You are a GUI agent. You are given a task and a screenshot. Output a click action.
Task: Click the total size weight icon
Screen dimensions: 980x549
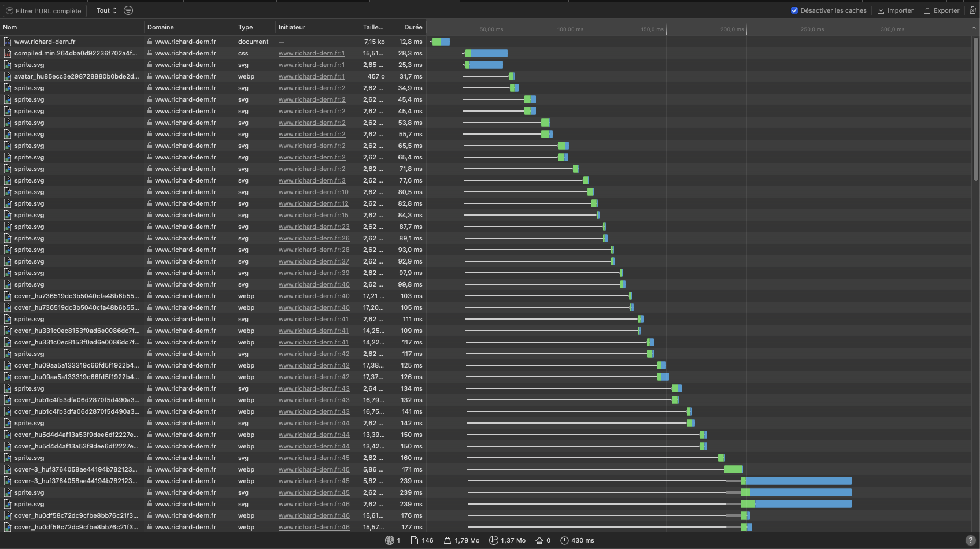(x=447, y=540)
